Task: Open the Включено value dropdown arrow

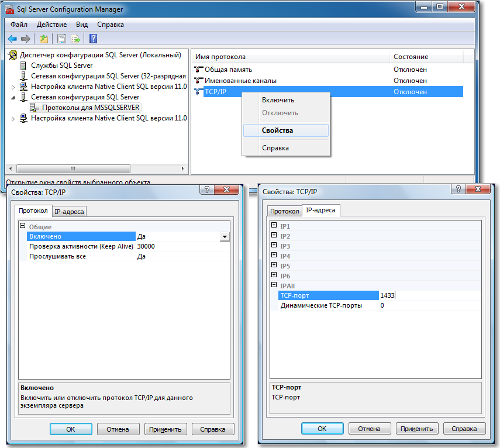Action: pyautogui.click(x=225, y=237)
